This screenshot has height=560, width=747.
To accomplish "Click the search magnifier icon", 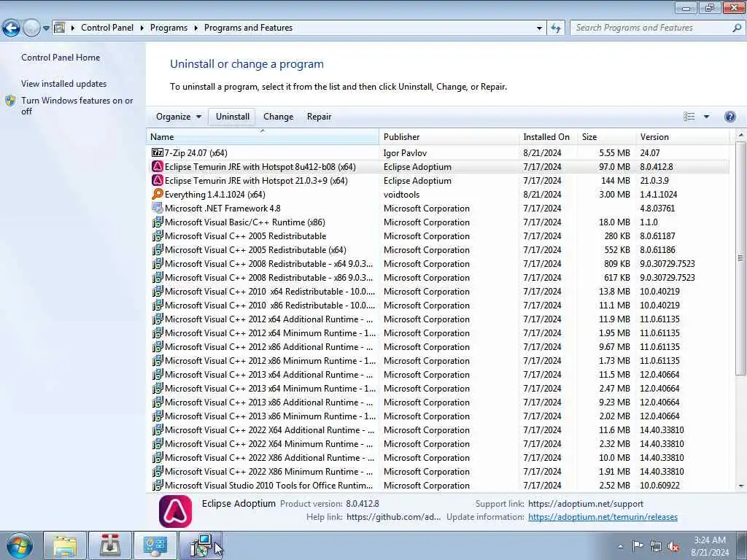I will pyautogui.click(x=737, y=28).
